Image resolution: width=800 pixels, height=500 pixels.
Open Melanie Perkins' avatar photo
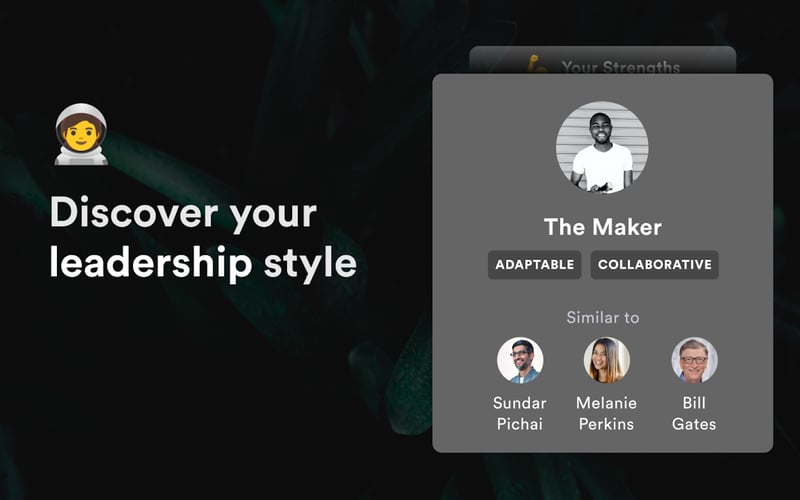coord(607,360)
